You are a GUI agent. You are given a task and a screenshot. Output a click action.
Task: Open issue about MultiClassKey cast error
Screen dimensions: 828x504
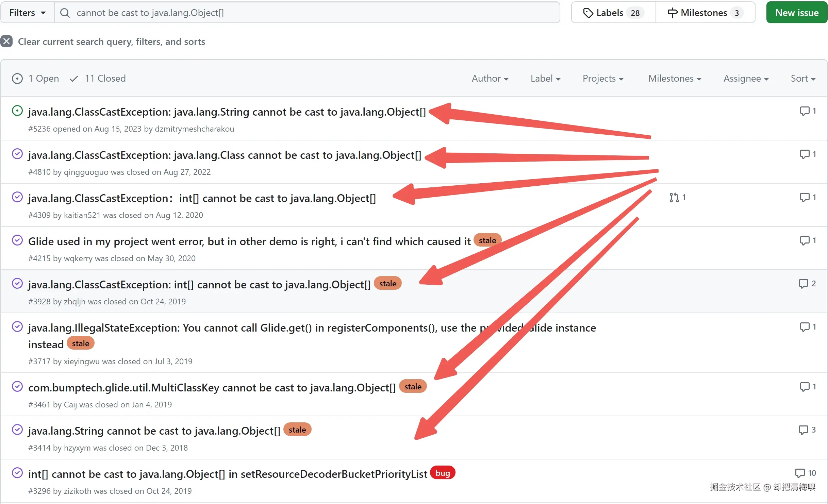(x=212, y=388)
